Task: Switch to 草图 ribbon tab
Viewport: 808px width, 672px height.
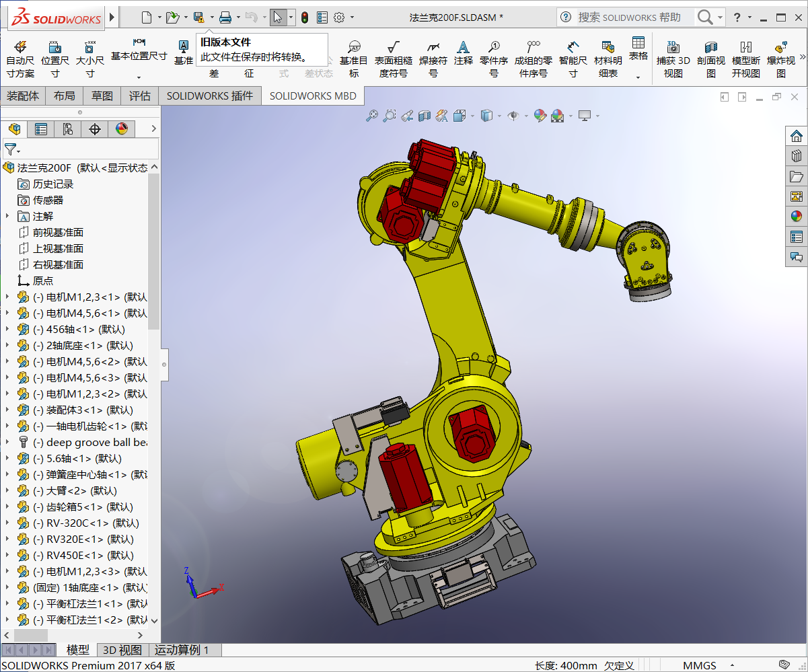Action: (x=102, y=96)
